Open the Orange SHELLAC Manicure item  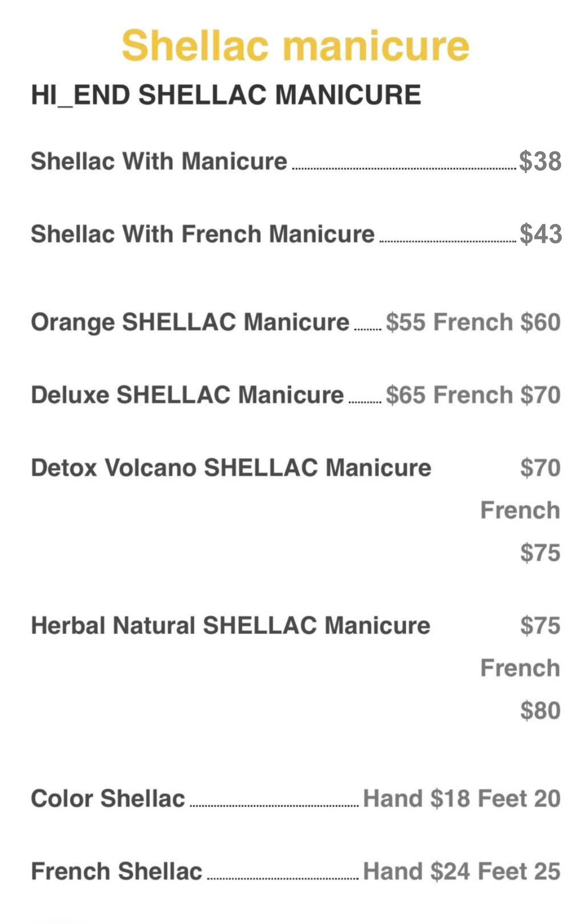190,322
